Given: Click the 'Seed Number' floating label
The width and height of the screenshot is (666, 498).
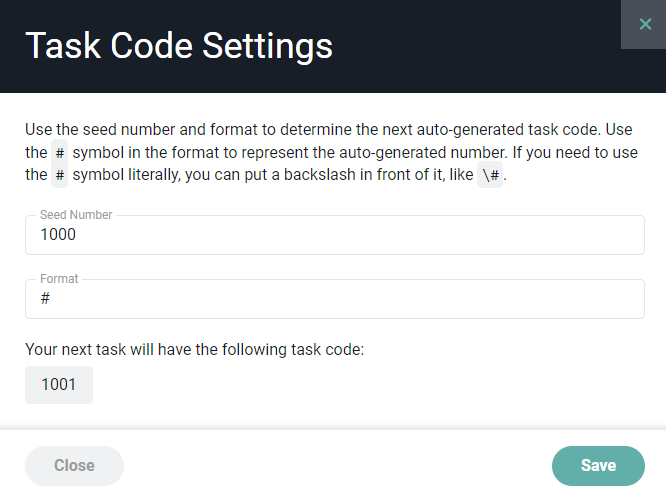Looking at the screenshot, I should (x=76, y=215).
